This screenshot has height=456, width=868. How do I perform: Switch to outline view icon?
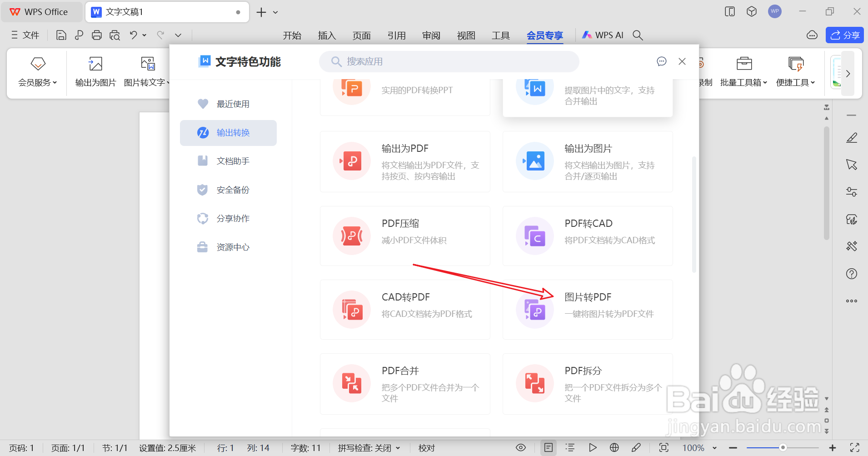click(570, 448)
